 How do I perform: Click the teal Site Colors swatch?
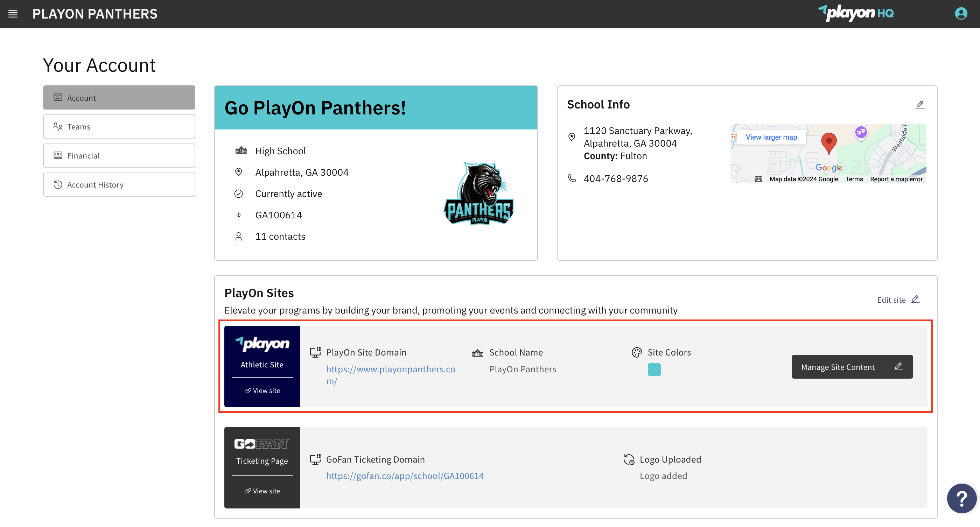click(x=654, y=369)
